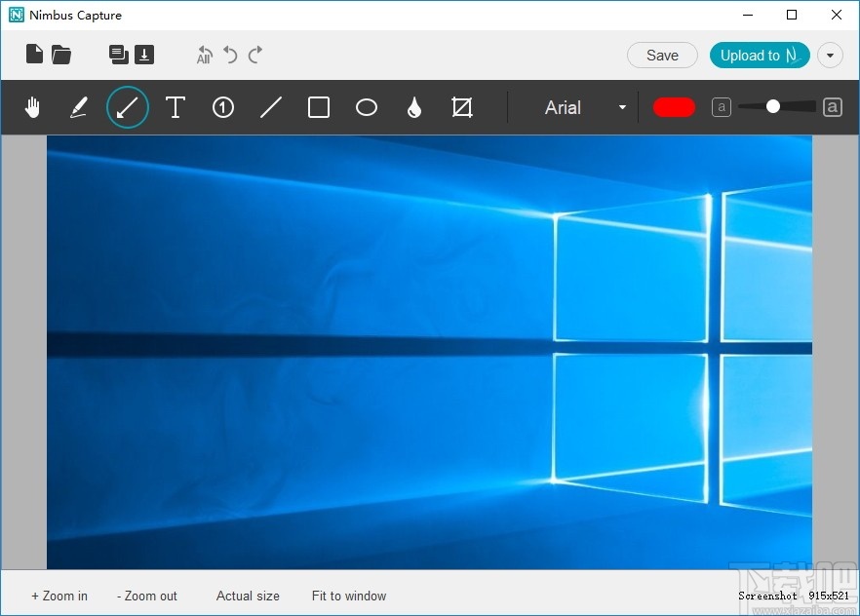Expand the Upload options arrow
The image size is (860, 616).
(830, 55)
